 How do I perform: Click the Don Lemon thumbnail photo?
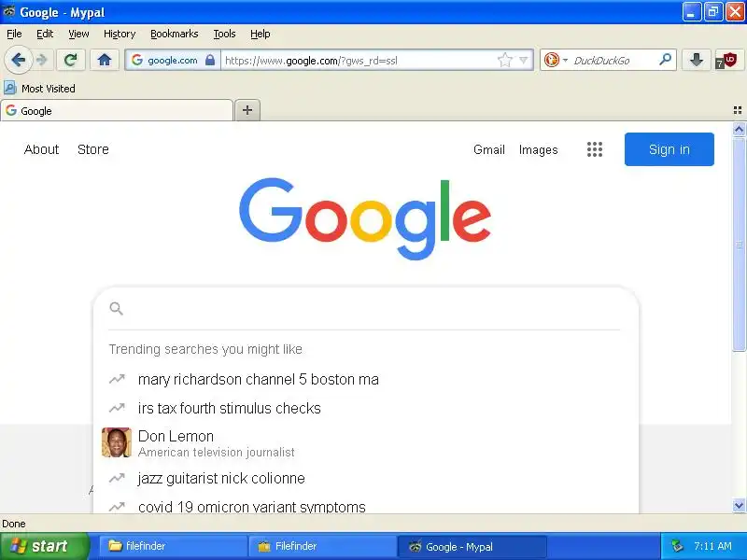coord(117,442)
